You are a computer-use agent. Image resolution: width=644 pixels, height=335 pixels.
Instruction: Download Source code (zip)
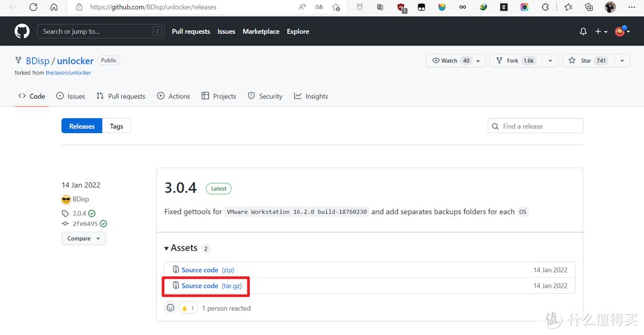tap(208, 270)
